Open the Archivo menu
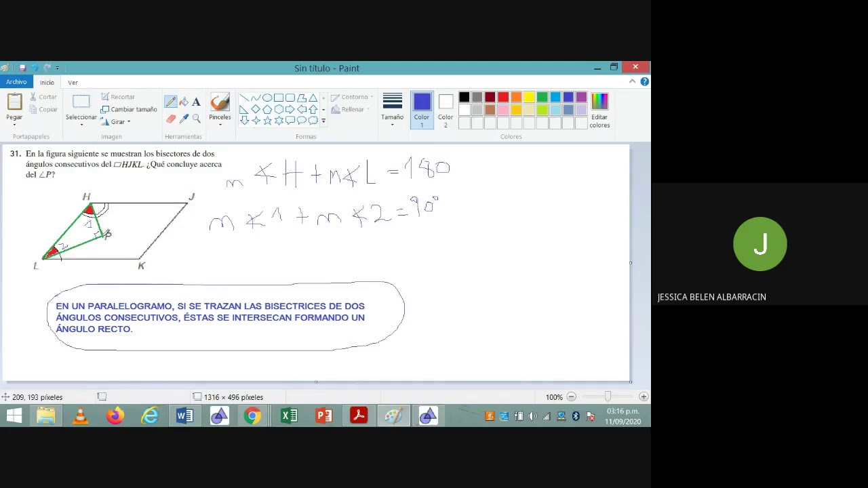Screen dimensions: 868x488 pos(16,82)
